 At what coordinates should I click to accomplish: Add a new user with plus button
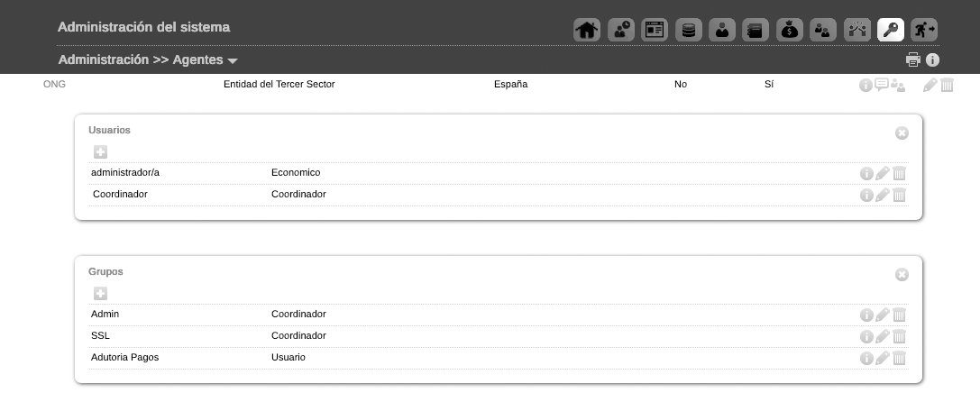coord(100,152)
